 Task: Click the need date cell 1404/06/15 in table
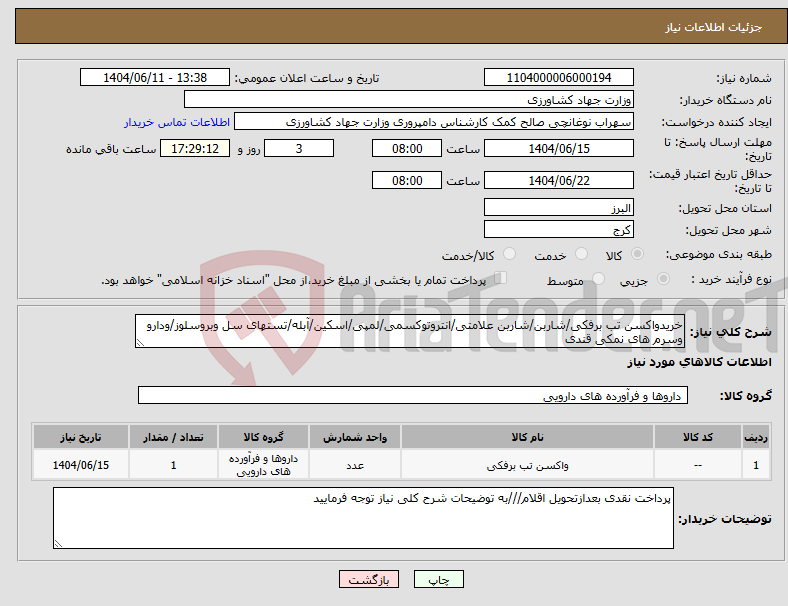(x=81, y=465)
